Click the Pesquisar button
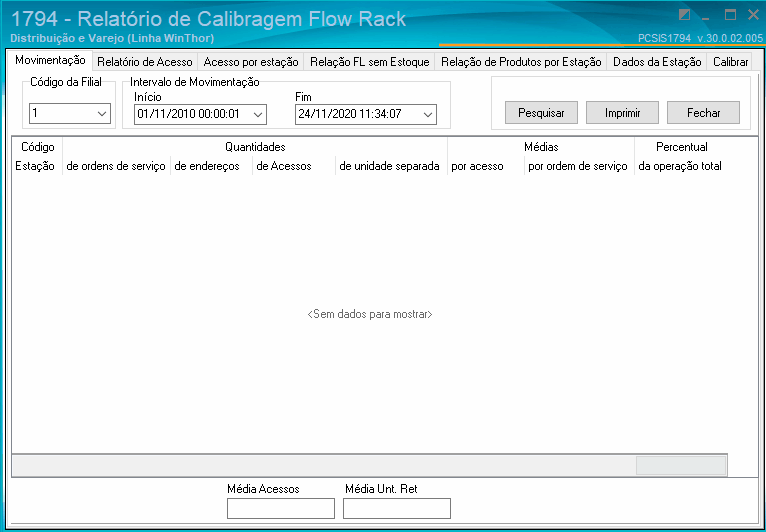Viewport: 766px width, 532px height. coord(541,113)
